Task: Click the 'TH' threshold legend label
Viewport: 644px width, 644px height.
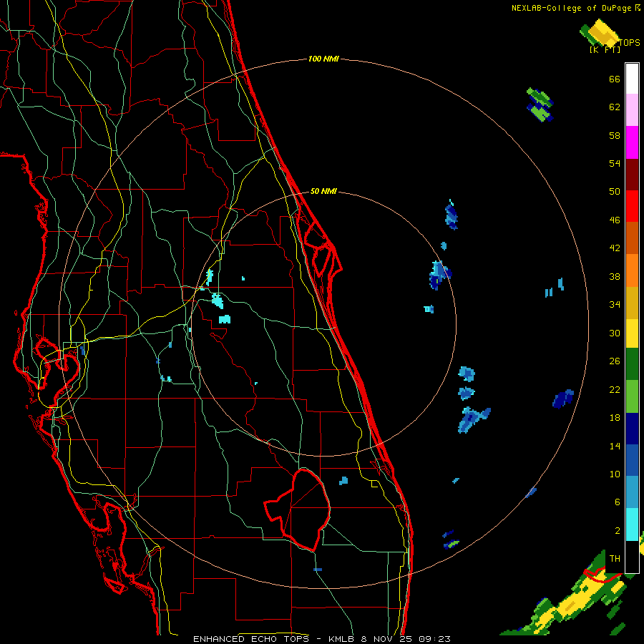Action: (615, 559)
